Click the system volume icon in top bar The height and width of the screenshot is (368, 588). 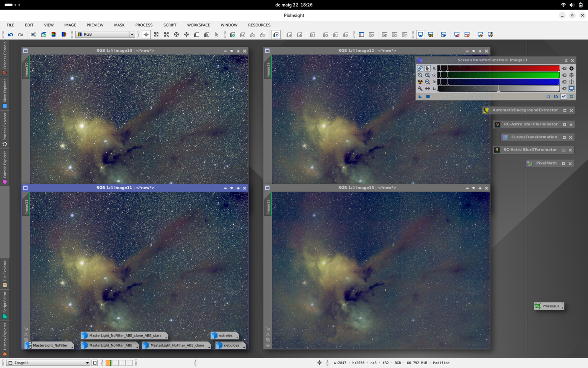[572, 5]
